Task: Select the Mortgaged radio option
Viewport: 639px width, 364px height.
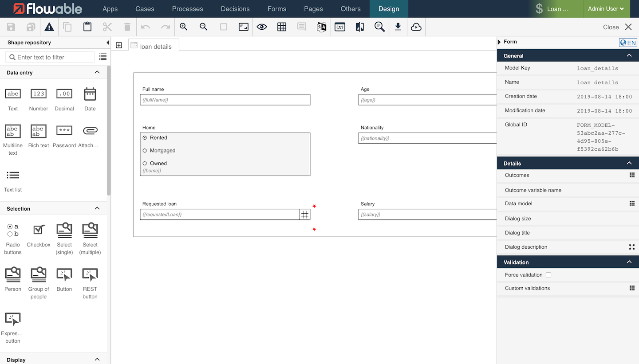Action: (145, 150)
